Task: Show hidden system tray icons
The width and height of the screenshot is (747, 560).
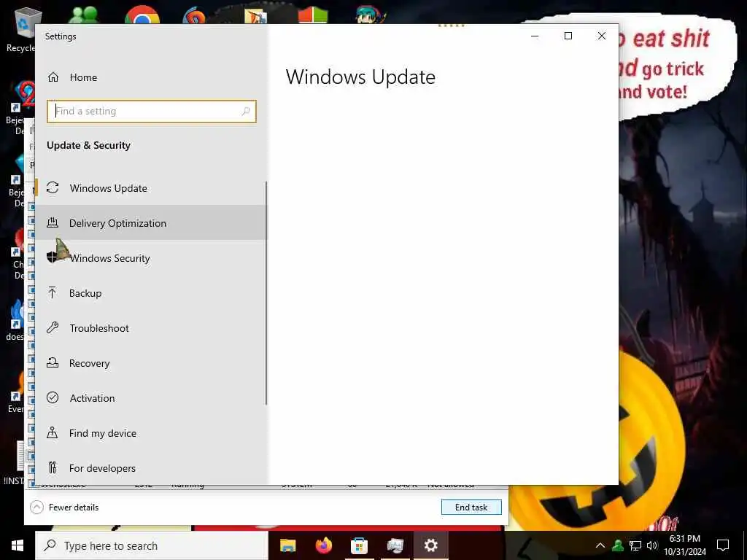Action: 600,545
